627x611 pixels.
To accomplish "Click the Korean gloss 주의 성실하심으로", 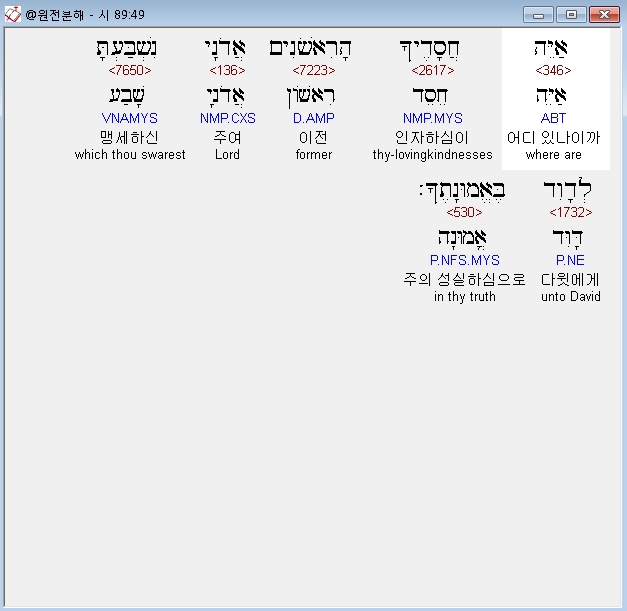I will point(464,279).
